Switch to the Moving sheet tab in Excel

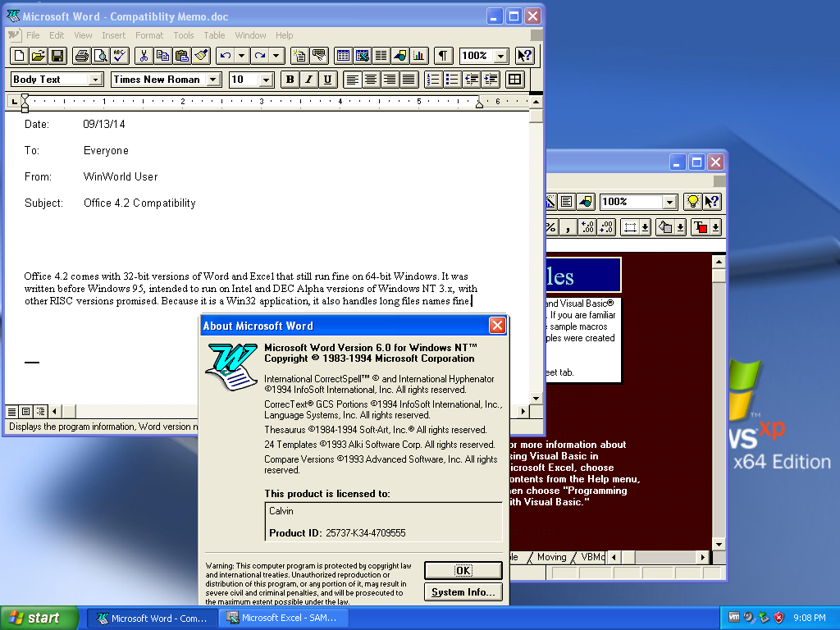point(551,557)
